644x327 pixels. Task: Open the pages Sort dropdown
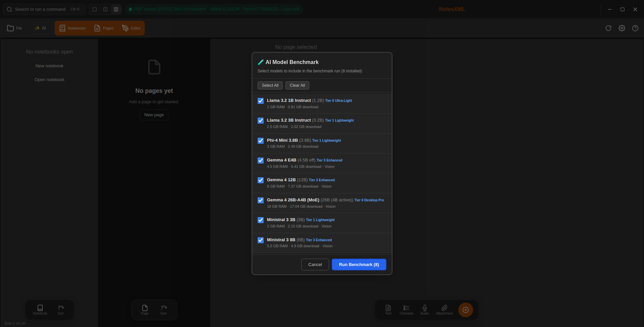164,310
